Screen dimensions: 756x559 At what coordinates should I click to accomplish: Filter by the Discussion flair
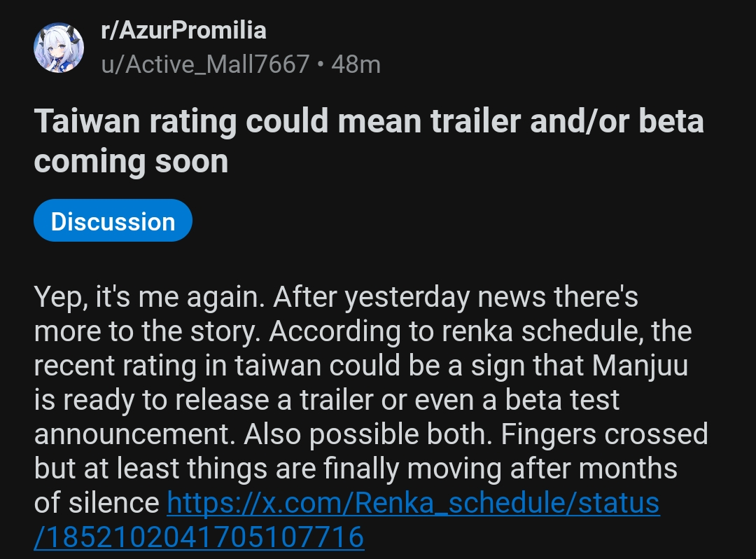click(113, 221)
